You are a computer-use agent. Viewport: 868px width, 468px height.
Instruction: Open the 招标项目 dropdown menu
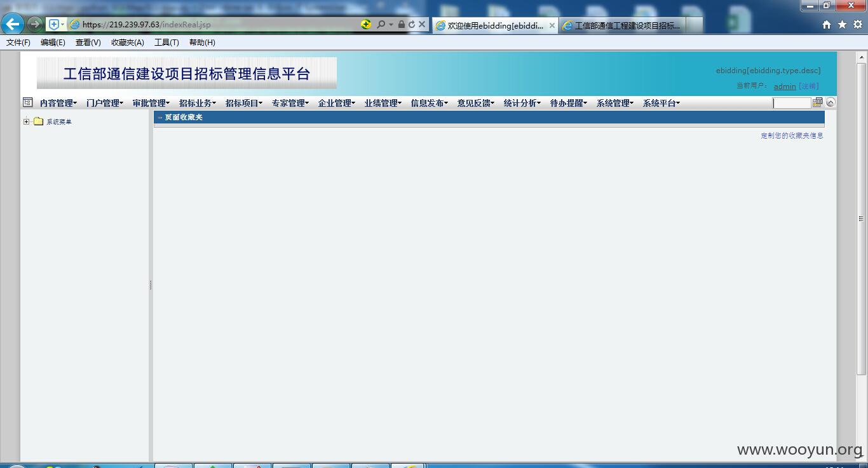click(x=244, y=103)
